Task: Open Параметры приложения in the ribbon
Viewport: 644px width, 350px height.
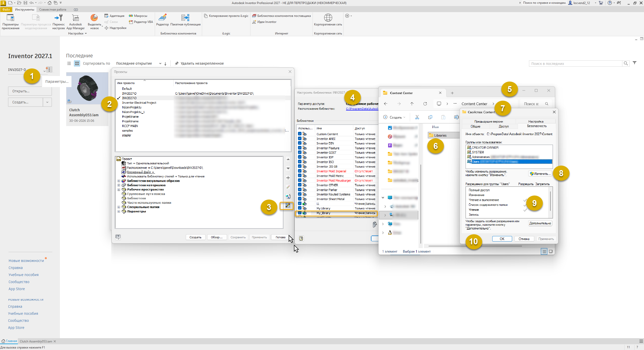Action: [11, 22]
